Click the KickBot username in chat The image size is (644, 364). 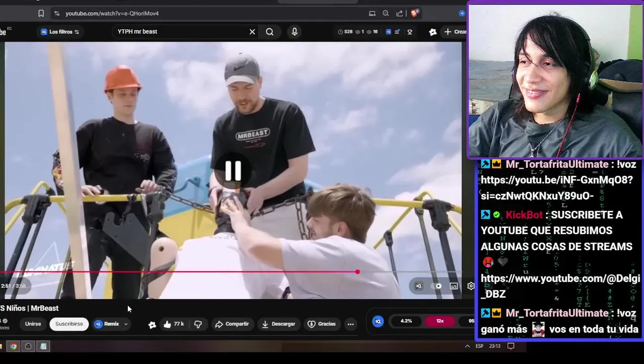coord(524,215)
